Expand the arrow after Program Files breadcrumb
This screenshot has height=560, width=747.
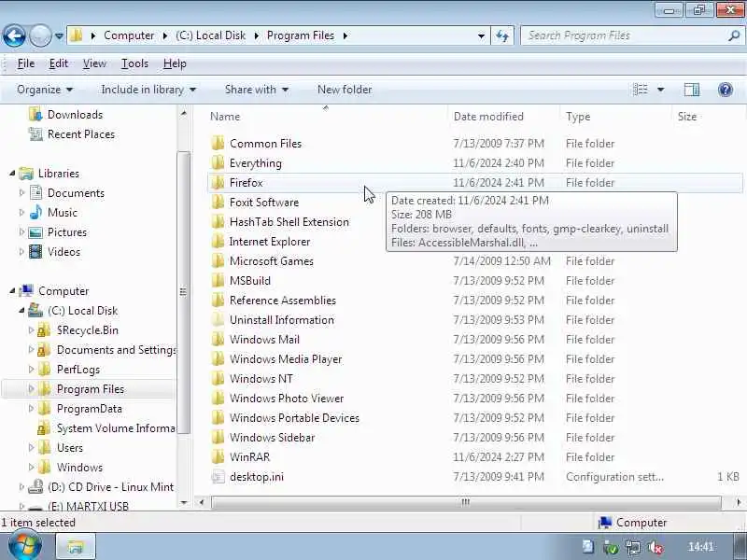[x=345, y=35]
